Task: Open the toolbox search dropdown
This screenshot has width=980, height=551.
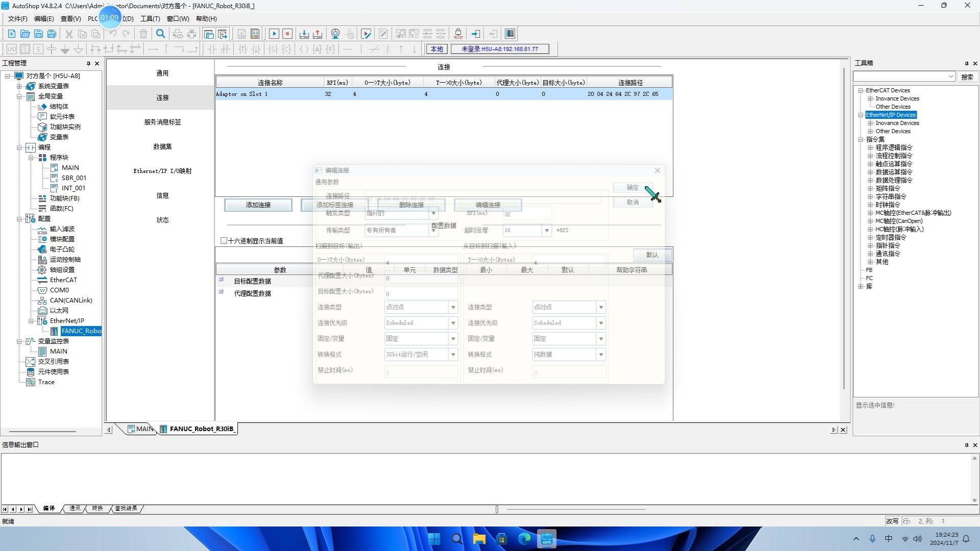Action: [x=951, y=77]
